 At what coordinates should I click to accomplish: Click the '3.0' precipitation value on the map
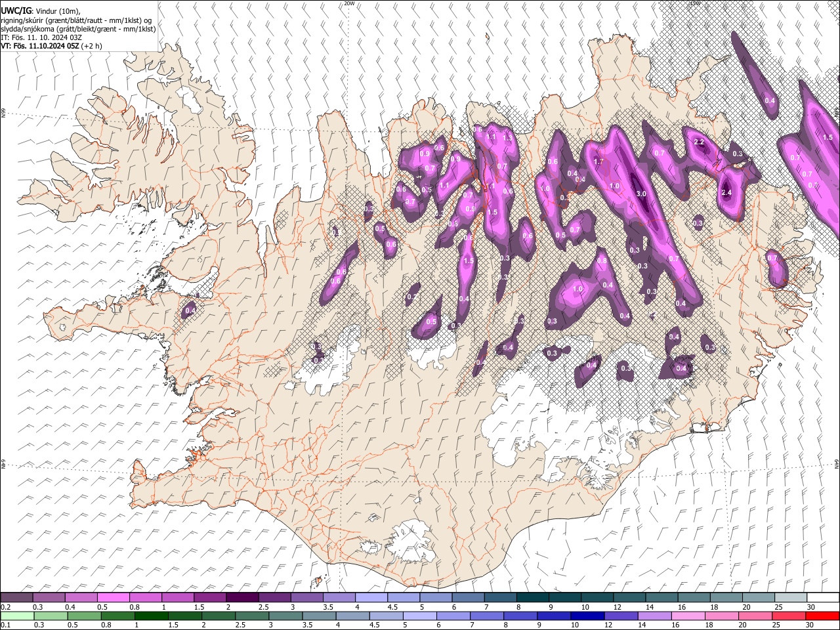click(x=641, y=194)
